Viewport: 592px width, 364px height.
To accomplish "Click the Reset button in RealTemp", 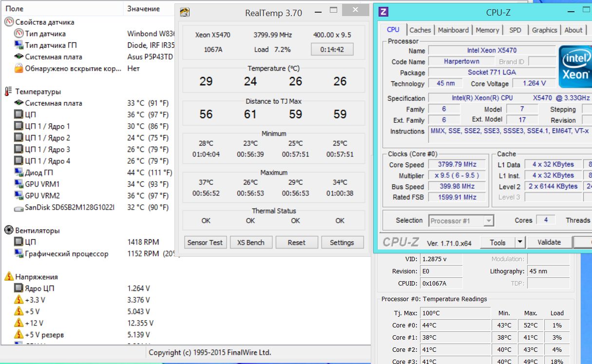I will click(x=296, y=243).
